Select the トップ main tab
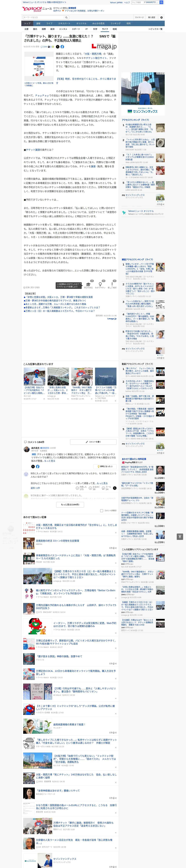Viewport: 186px width, 868px height. pyautogui.click(x=27, y=23)
